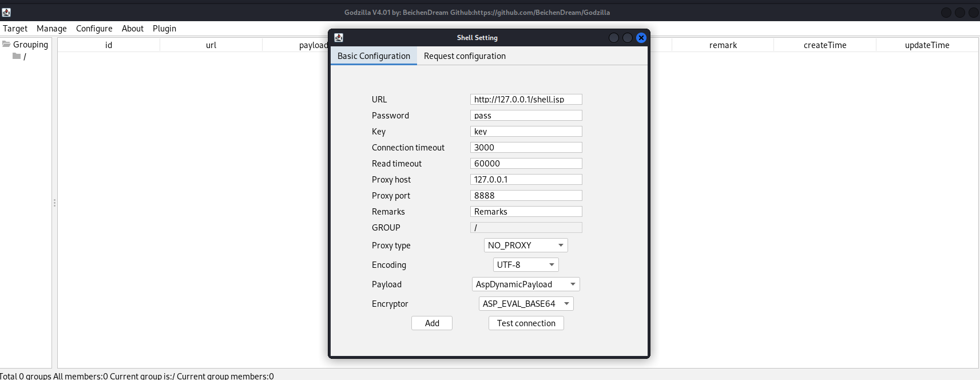Image resolution: width=980 pixels, height=380 pixels.
Task: Select the Basic Configuration tab
Action: click(374, 56)
